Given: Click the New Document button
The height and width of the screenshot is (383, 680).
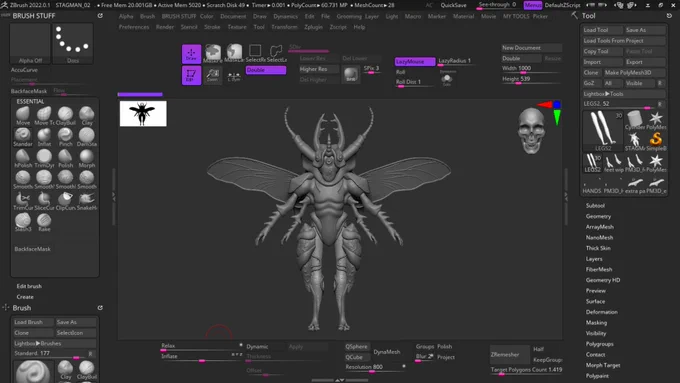Looking at the screenshot, I should click(532, 48).
